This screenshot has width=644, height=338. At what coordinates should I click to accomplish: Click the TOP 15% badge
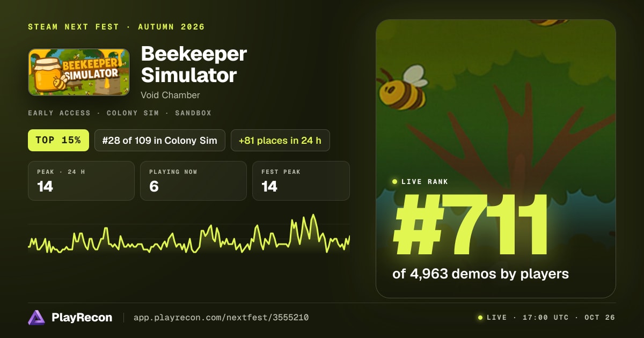tap(58, 141)
